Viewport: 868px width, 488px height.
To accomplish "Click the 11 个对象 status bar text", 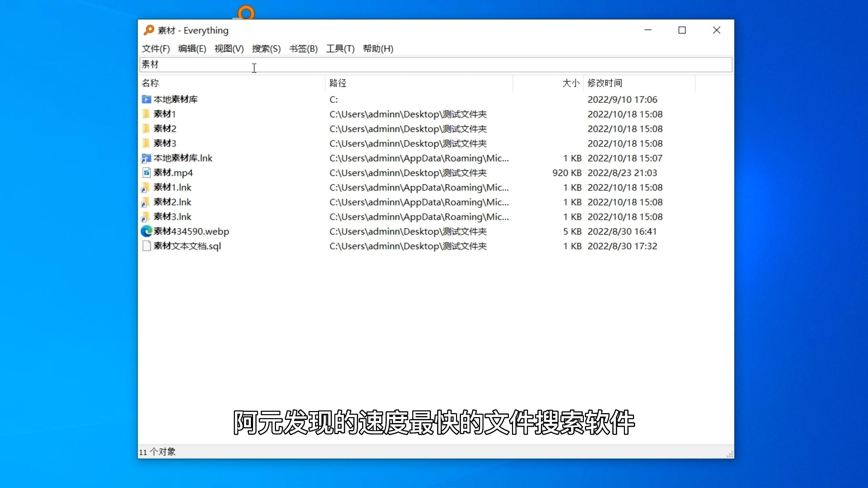I will pyautogui.click(x=157, y=452).
